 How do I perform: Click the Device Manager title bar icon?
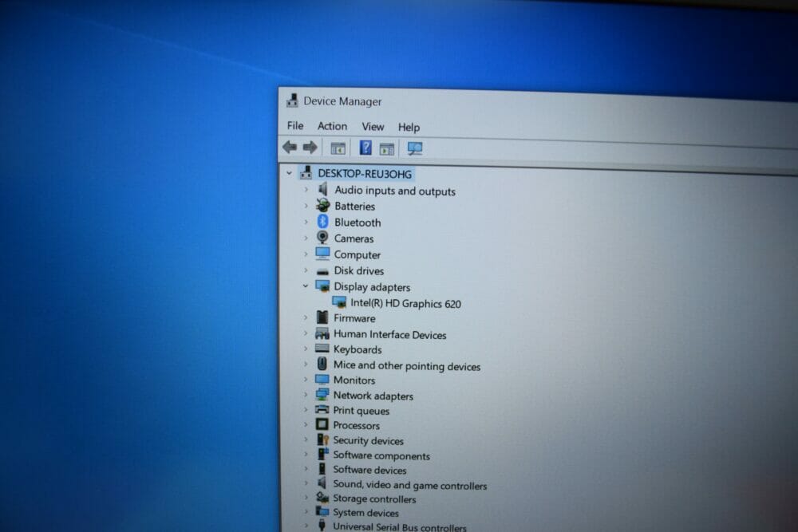292,100
